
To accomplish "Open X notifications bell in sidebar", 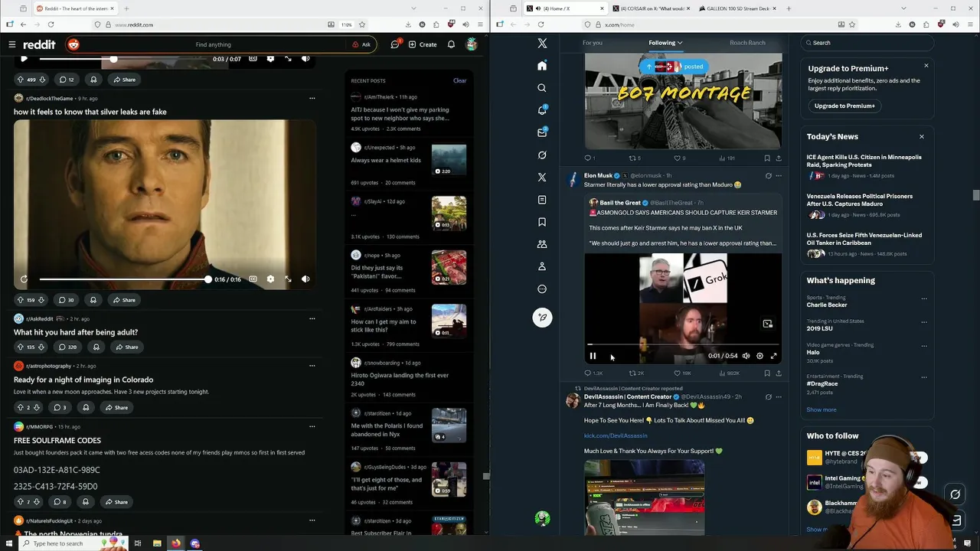I will coord(542,110).
